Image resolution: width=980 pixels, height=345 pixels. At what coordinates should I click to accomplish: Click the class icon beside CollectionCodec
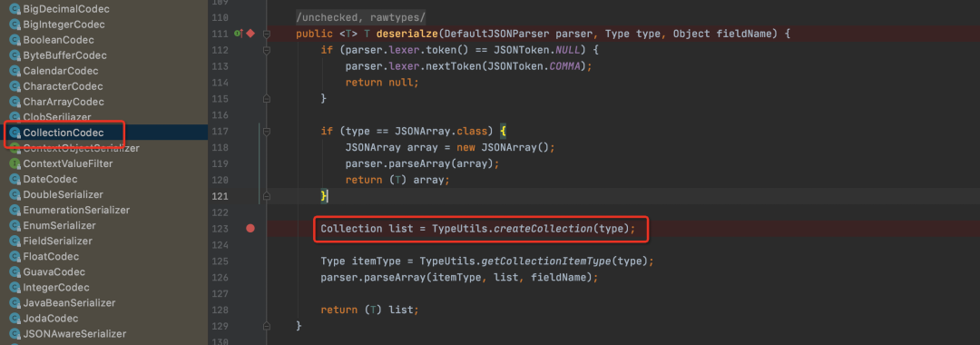coord(15,133)
